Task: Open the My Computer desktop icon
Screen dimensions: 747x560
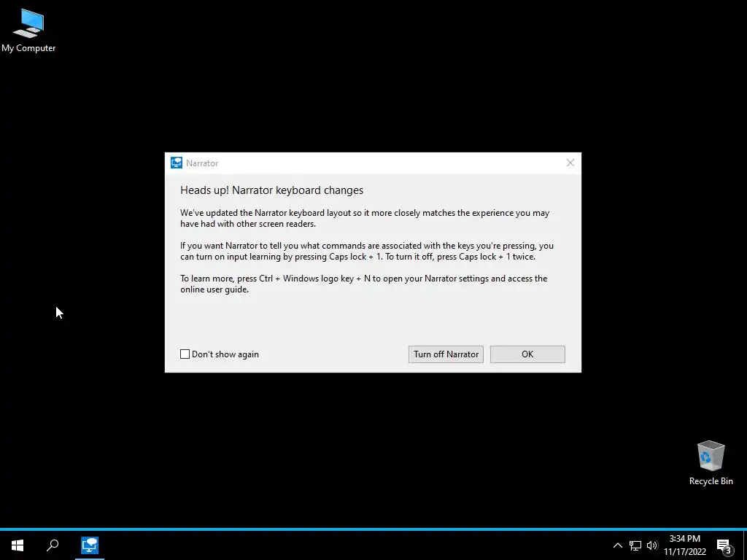Action: click(28, 31)
